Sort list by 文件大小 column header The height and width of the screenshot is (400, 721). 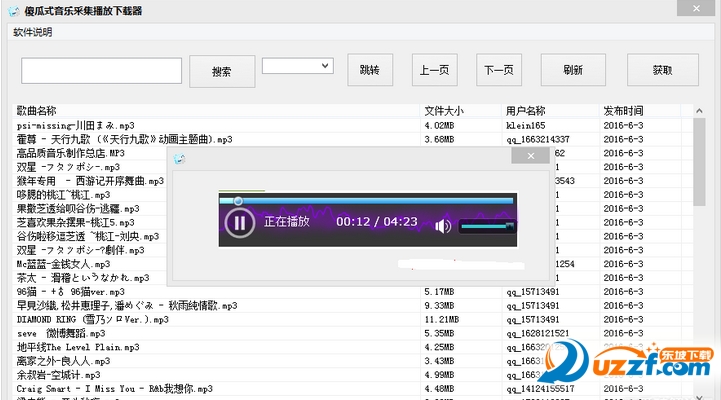(x=445, y=110)
